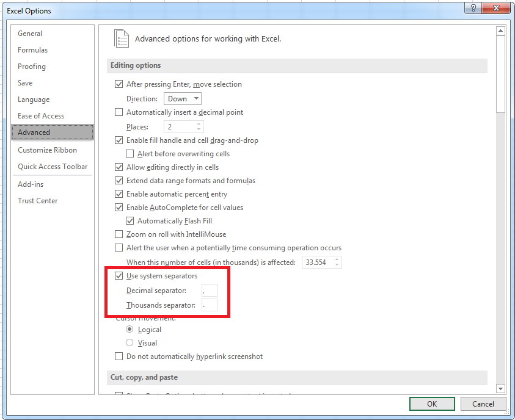515x420 pixels.
Task: Toggle Enable AutoComplete for cell values
Action: coord(119,208)
